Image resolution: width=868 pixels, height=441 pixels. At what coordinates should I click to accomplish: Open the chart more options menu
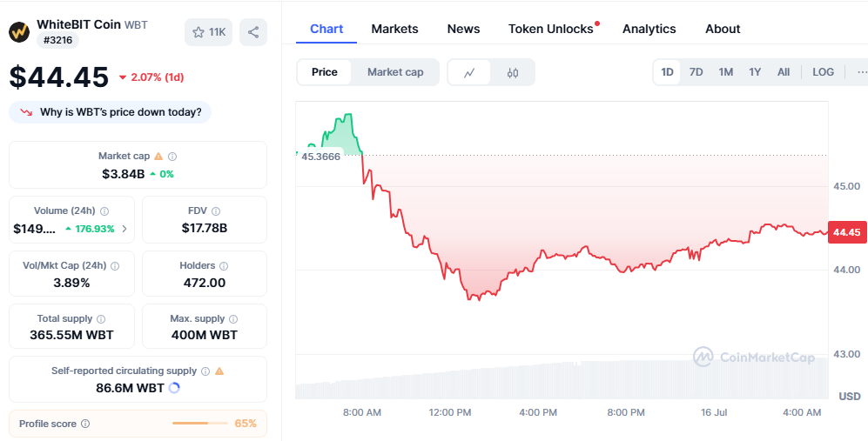[x=861, y=72]
